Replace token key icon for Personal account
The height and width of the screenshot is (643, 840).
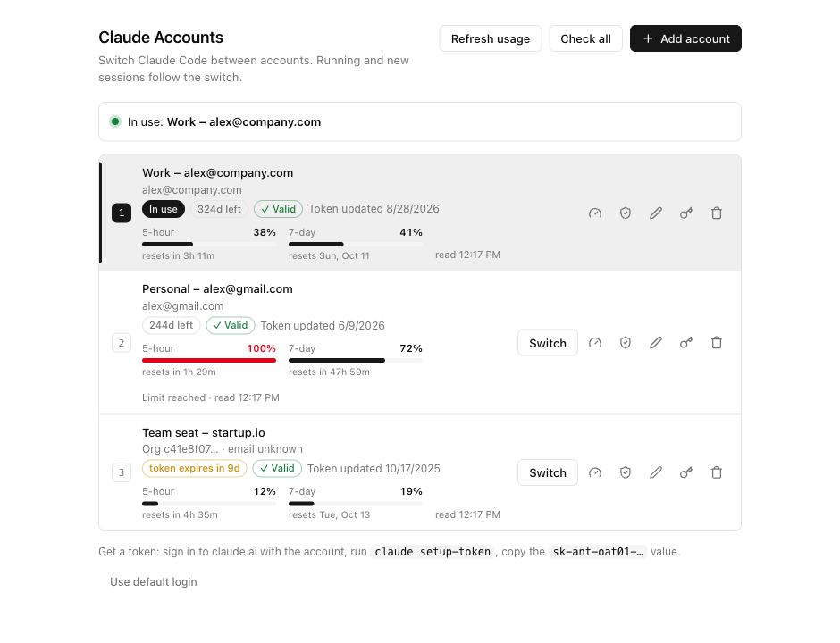click(x=686, y=343)
